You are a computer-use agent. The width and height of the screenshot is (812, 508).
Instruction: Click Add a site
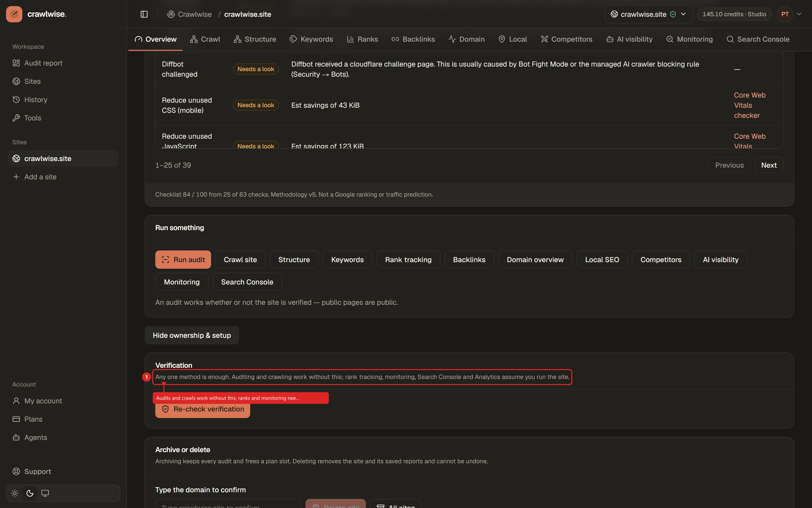point(63,177)
